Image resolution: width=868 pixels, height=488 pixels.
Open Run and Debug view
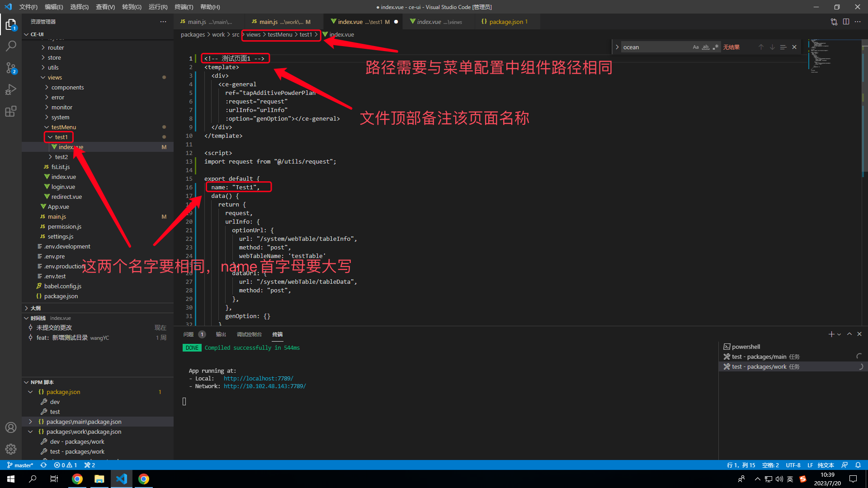pyautogui.click(x=11, y=89)
